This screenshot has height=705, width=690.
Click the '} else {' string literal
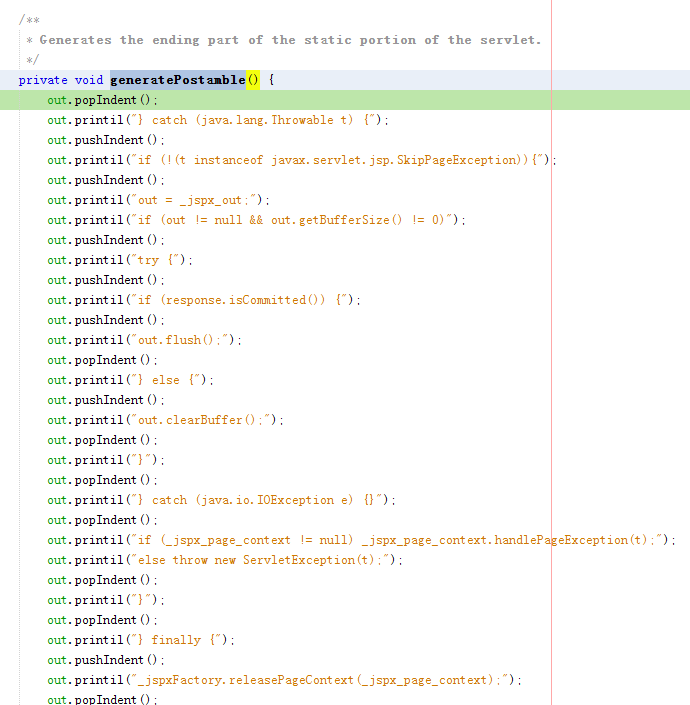click(x=165, y=380)
